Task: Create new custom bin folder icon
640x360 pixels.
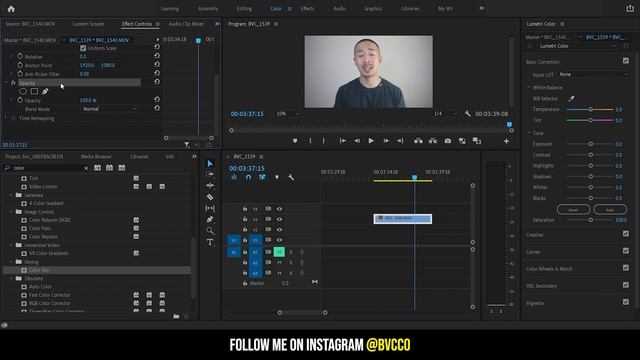Action: coord(176,316)
